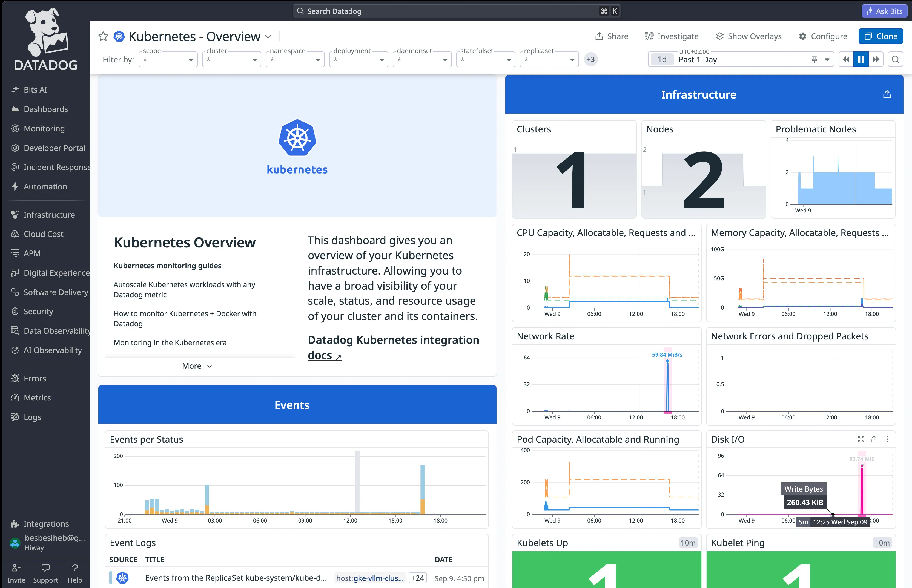This screenshot has height=588, width=912.
Task: Open Investigate mode
Action: (672, 36)
